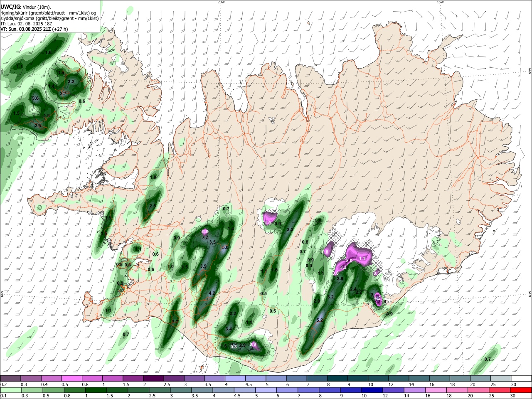Screen dimensions: 532x399
Task: Select the dark purple swatch between 2 and 2.5
Action: pyautogui.click(x=153, y=378)
